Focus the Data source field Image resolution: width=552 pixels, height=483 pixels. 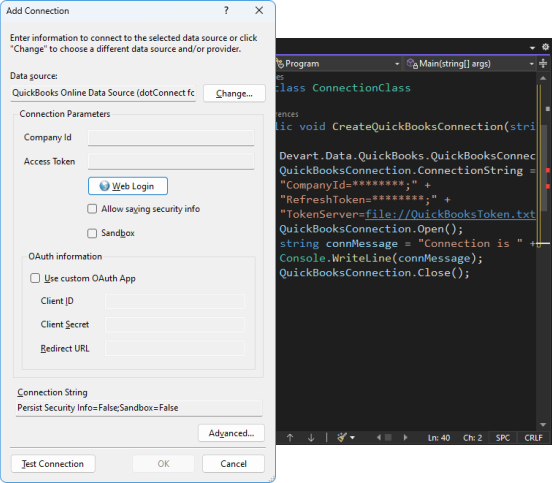103,93
